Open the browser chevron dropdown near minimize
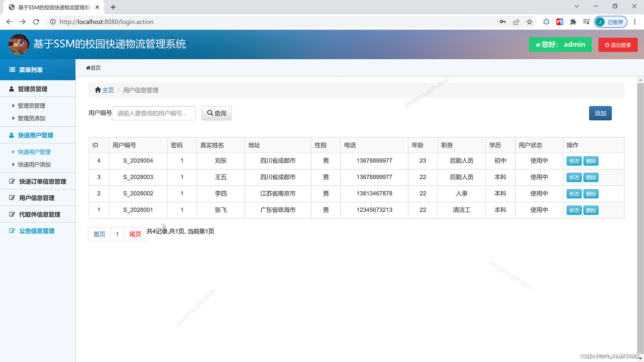 coord(576,6)
